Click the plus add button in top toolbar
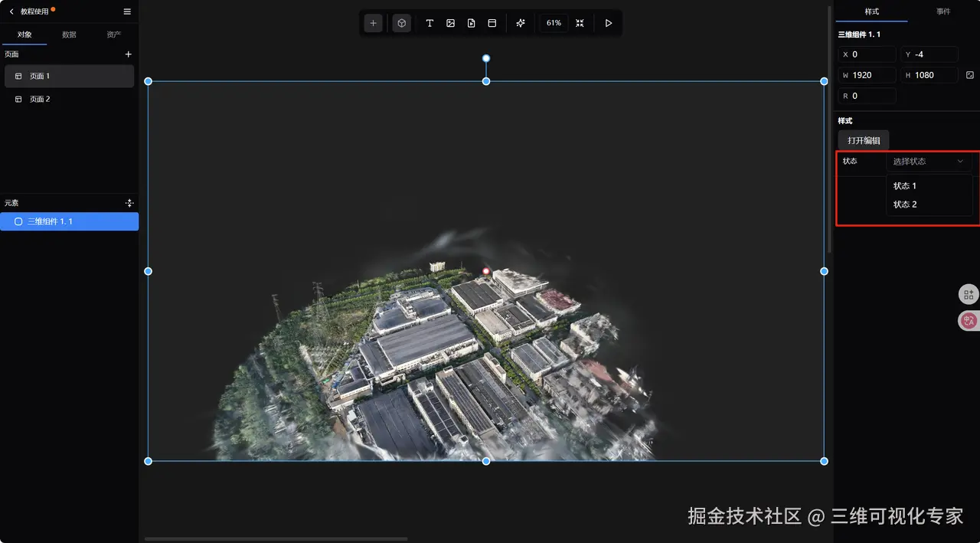The width and height of the screenshot is (980, 543). coord(373,23)
